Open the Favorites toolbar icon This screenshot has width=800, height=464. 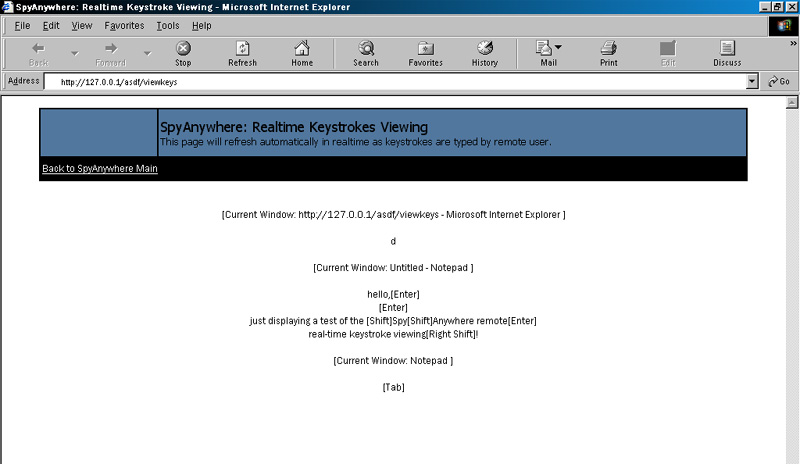tap(425, 53)
